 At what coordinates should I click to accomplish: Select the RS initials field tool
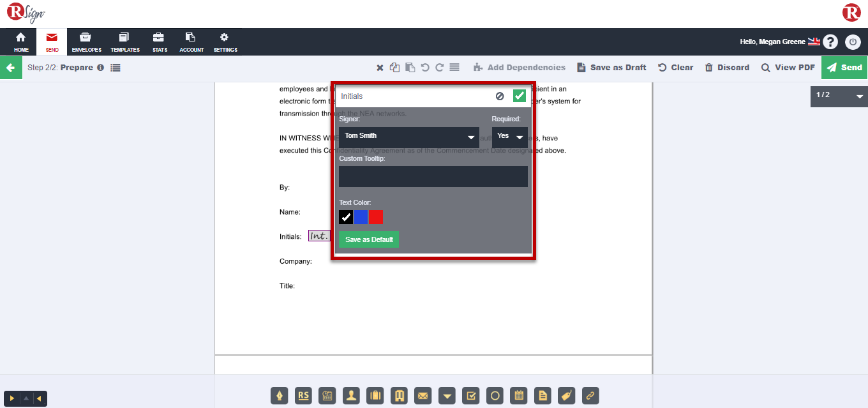pyautogui.click(x=303, y=396)
